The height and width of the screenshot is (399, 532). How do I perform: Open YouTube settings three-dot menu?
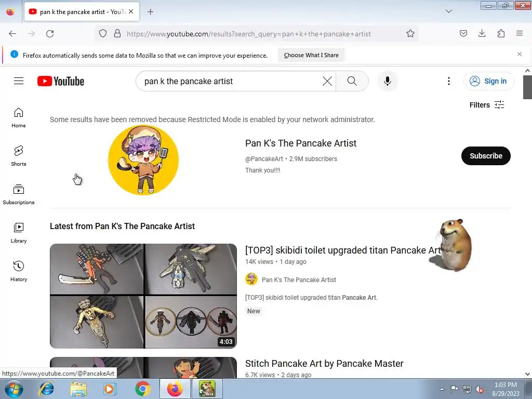click(448, 81)
